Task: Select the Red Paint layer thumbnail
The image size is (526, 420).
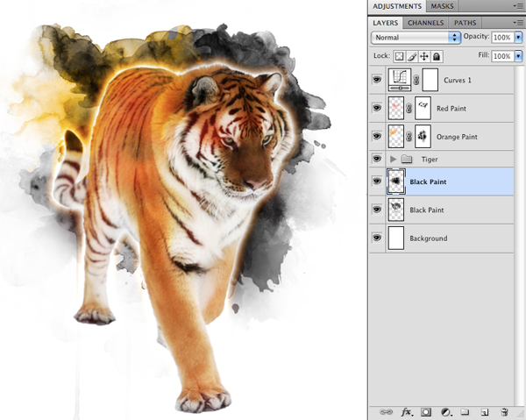Action: pyautogui.click(x=396, y=108)
